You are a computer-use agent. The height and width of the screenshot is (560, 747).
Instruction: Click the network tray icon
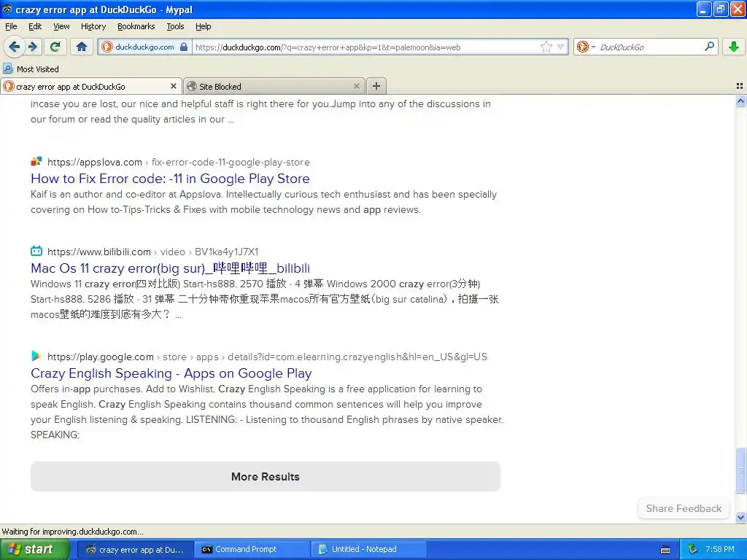pos(692,549)
